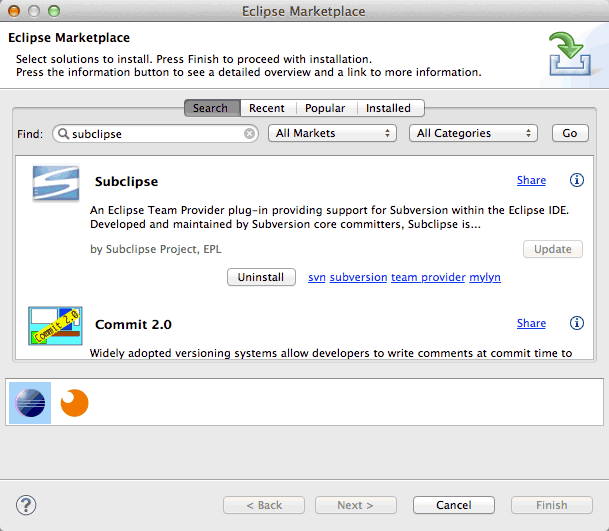Switch to the Search tab
This screenshot has height=531, width=609.
[x=212, y=108]
